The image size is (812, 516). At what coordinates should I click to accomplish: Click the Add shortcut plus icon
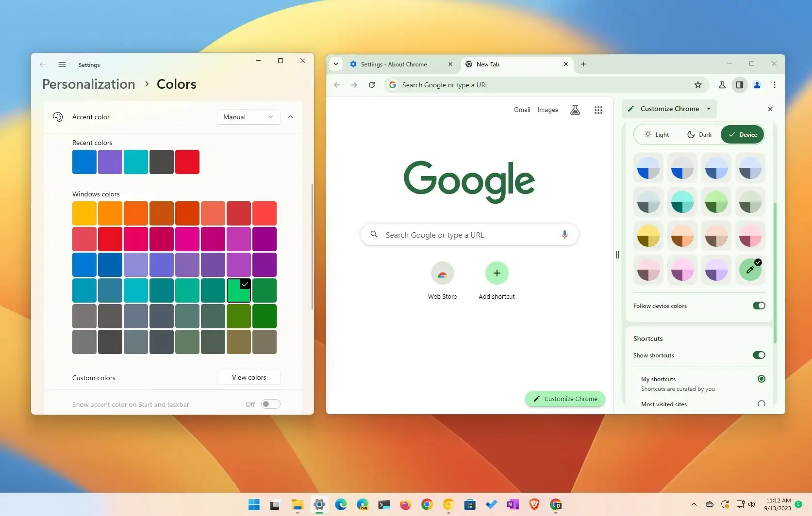pyautogui.click(x=497, y=273)
